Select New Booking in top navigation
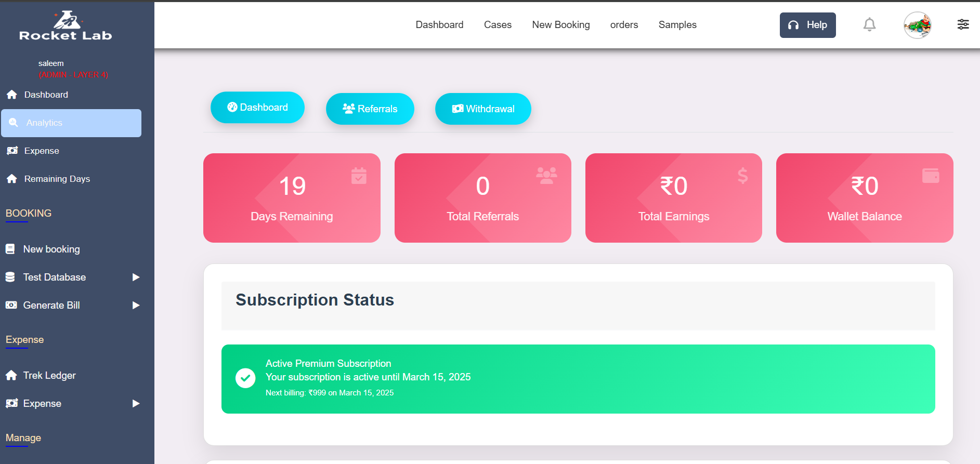Image resolution: width=980 pixels, height=464 pixels. click(x=560, y=25)
